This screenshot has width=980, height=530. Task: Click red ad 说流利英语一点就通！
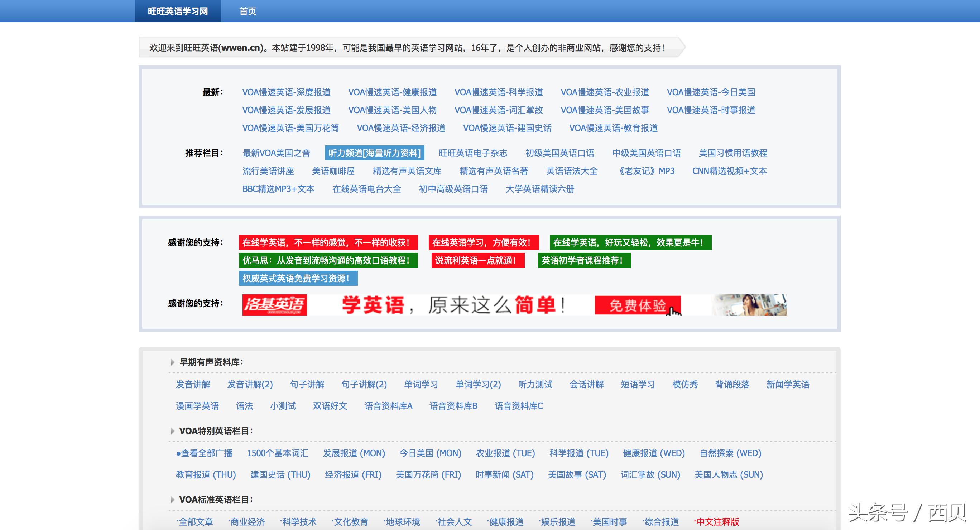coord(478,261)
